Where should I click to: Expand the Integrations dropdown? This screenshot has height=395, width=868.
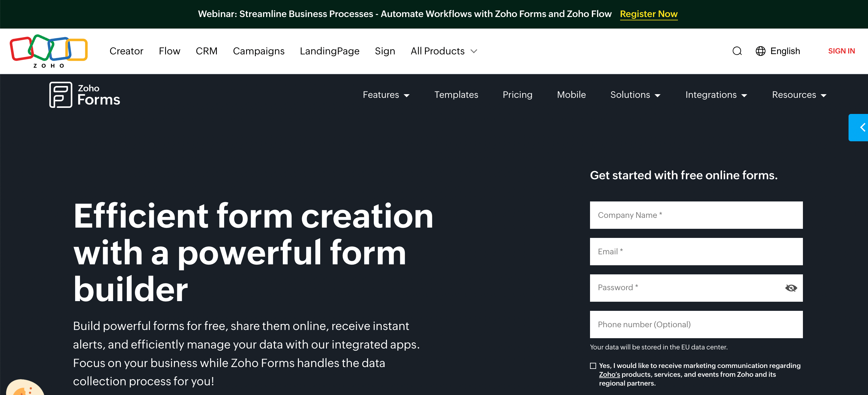point(711,94)
